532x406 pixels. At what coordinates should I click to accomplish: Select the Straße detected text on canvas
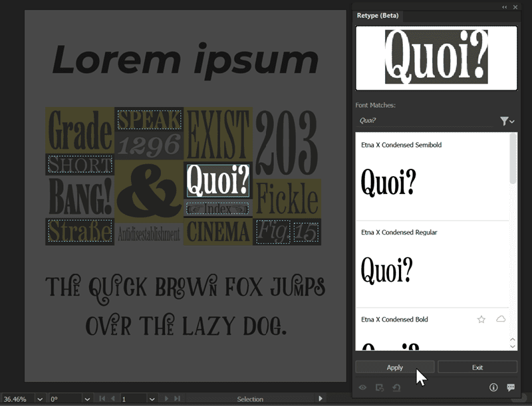[x=80, y=231]
